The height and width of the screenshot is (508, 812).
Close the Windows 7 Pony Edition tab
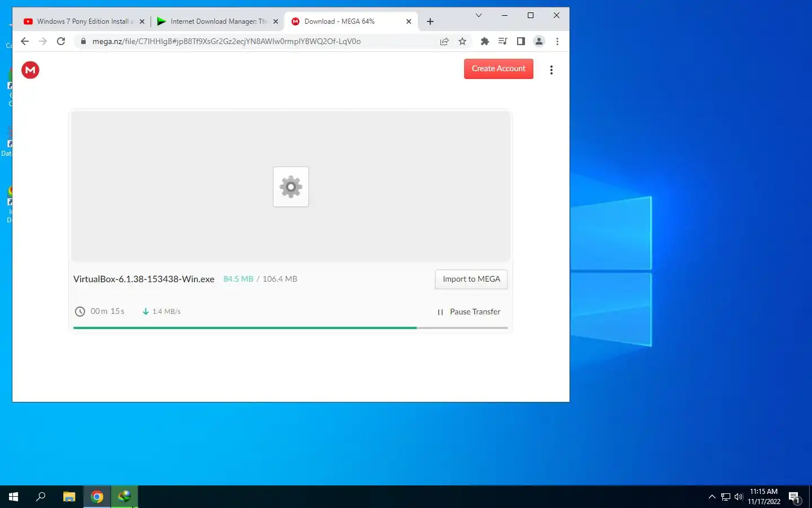[x=142, y=21]
